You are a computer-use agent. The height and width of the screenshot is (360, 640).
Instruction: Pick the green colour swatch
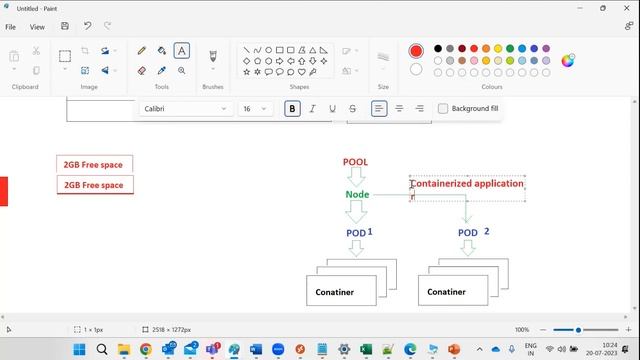pyautogui.click(x=510, y=49)
